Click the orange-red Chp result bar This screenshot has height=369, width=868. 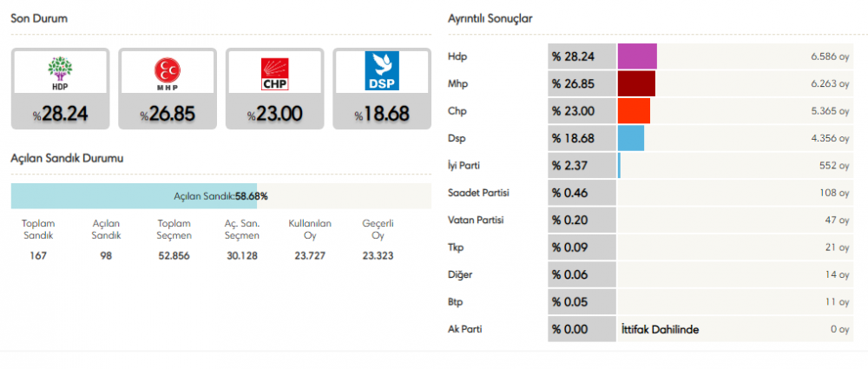click(634, 111)
